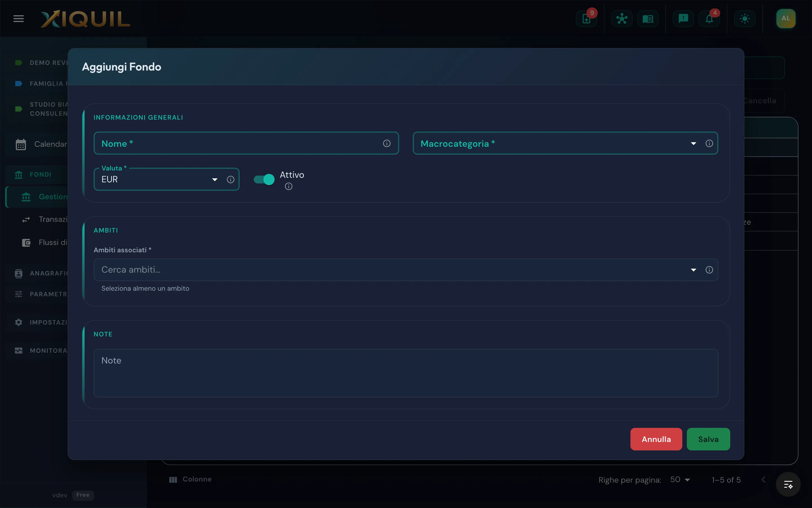Open the notifications bell icon

point(709,18)
